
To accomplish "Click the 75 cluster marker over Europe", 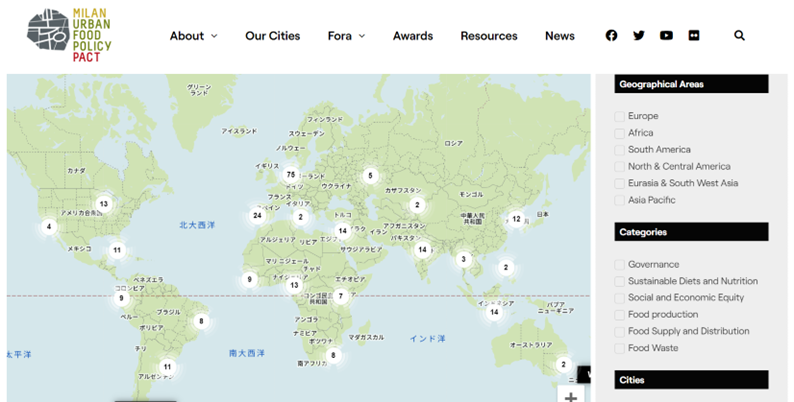I will point(290,174).
